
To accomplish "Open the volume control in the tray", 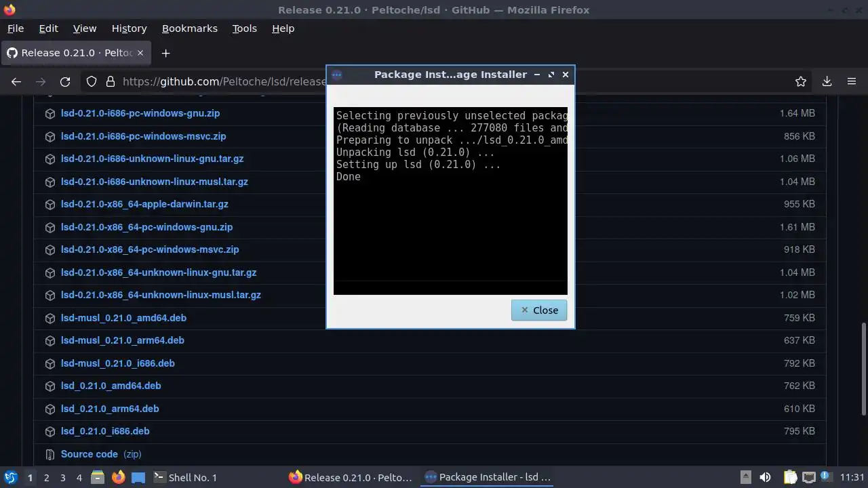I will [x=765, y=477].
